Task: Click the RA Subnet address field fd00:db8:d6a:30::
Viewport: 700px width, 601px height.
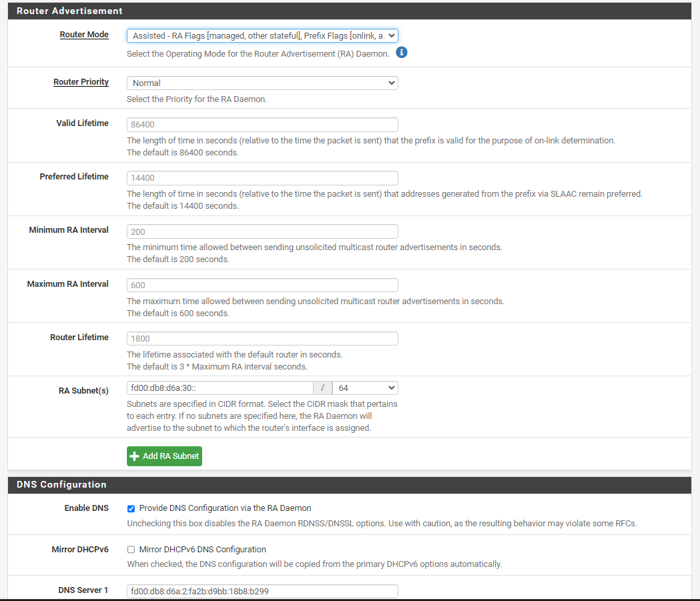Action: (220, 388)
